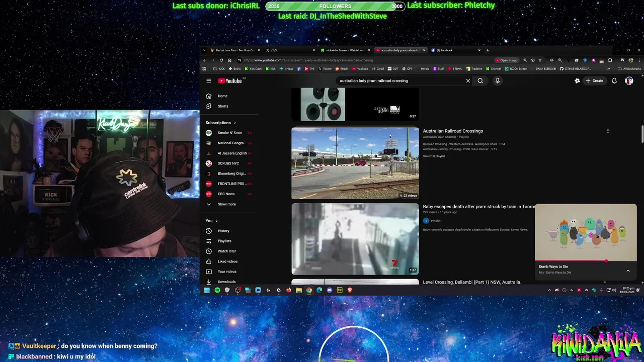The image size is (644, 362).
Task: Click Show more under subscriptions
Action: (221, 204)
